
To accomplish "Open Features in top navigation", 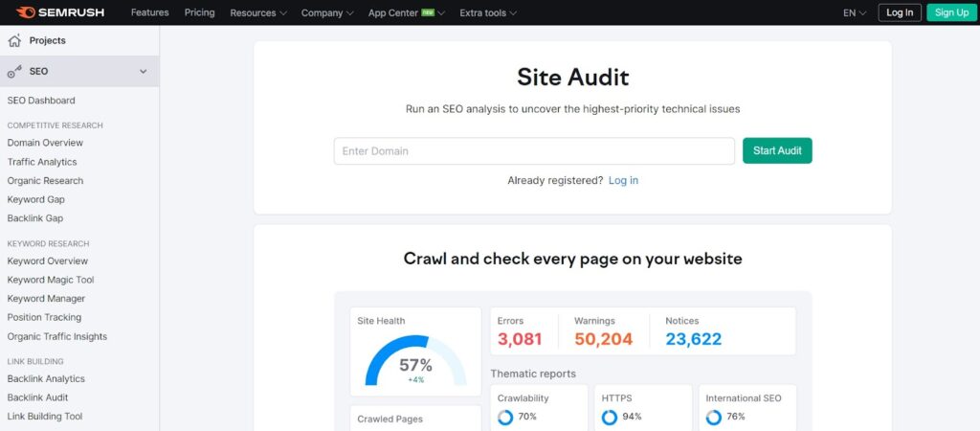I will (x=149, y=12).
